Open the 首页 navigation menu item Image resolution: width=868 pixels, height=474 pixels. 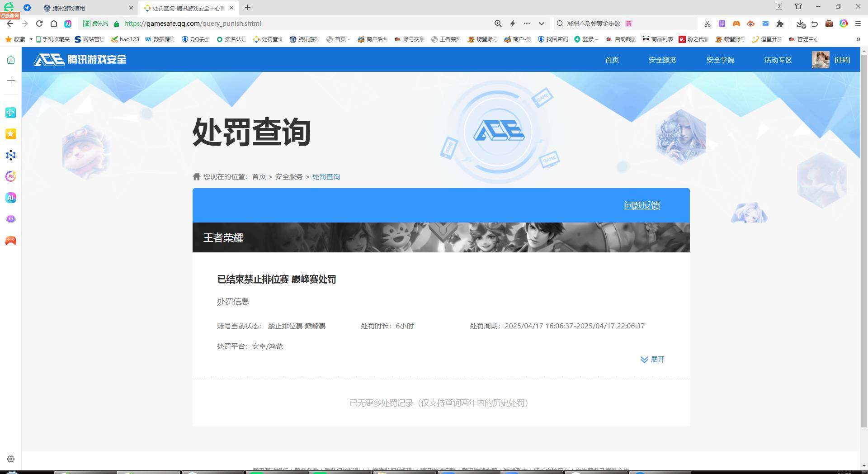tap(612, 60)
